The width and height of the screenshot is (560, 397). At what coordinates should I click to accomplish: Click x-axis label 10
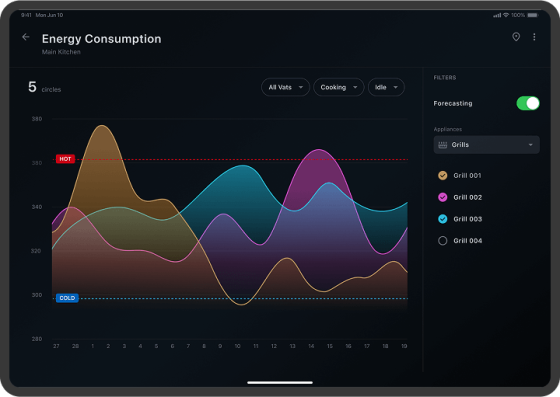point(238,346)
